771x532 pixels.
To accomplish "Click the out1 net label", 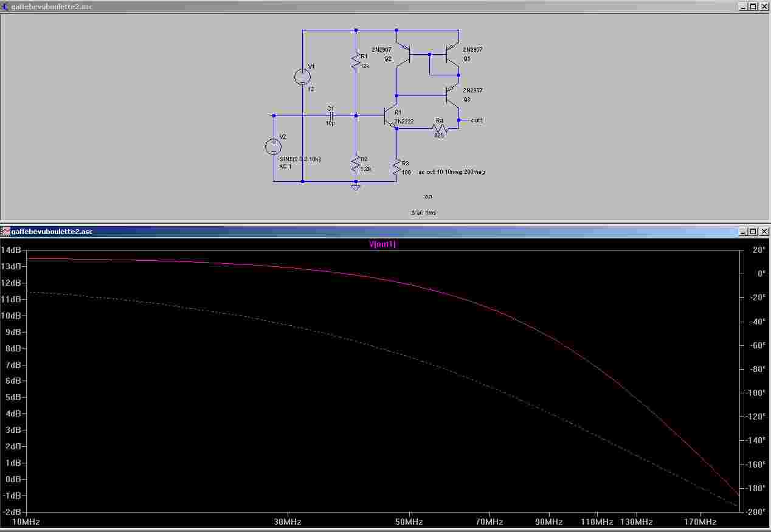I will (477, 120).
